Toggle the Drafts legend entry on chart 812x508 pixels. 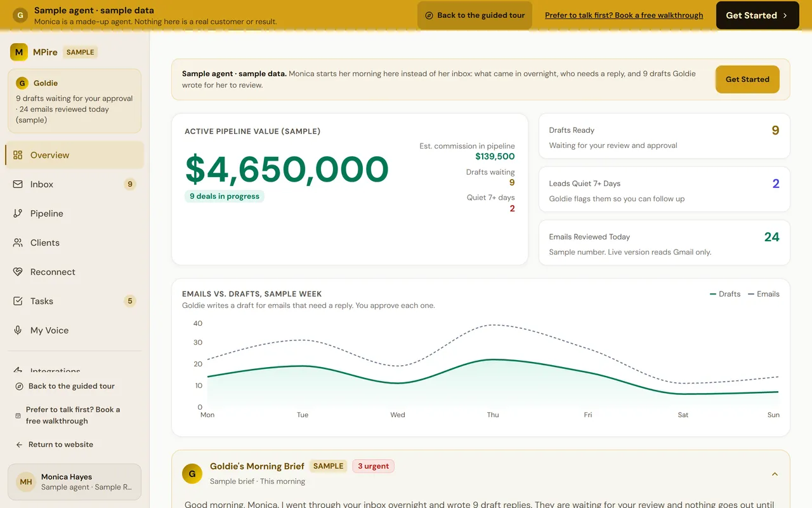coord(724,294)
